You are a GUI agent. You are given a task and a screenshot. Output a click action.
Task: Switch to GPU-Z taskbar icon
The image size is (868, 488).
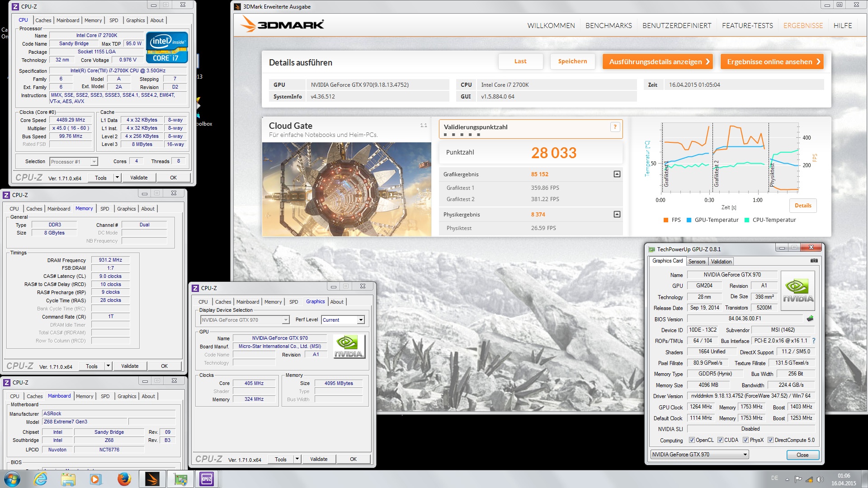tap(180, 479)
